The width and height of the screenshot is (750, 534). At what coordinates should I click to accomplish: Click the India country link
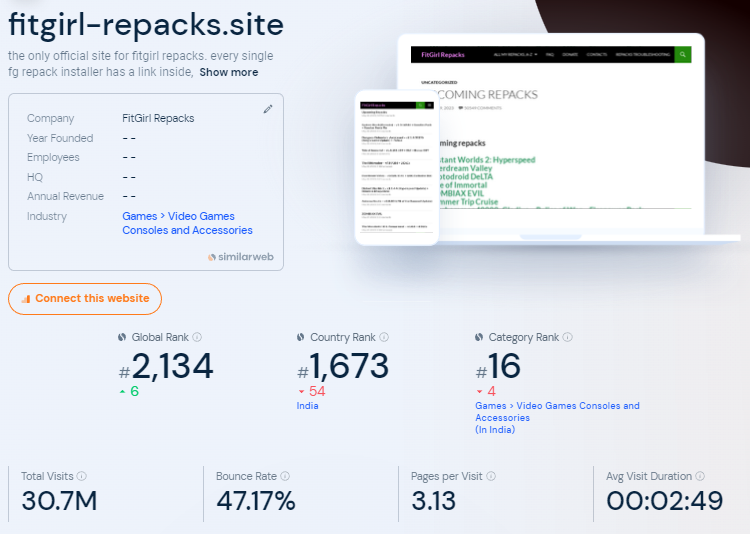307,406
